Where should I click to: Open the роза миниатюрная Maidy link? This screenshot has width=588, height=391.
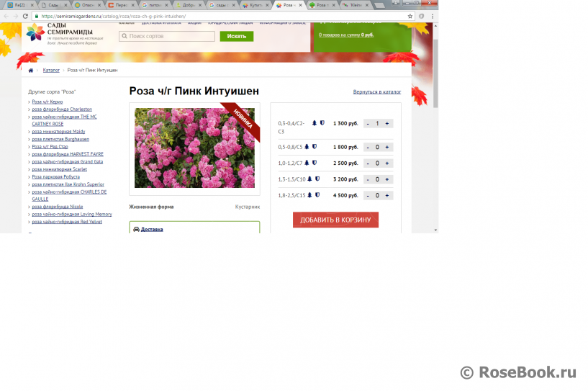point(58,132)
